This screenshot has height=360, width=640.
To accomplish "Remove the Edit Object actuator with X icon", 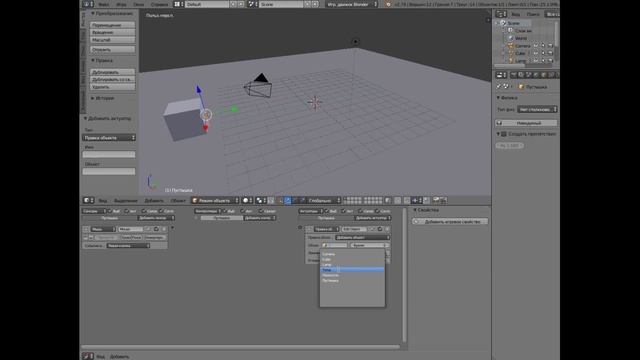I will (x=387, y=229).
